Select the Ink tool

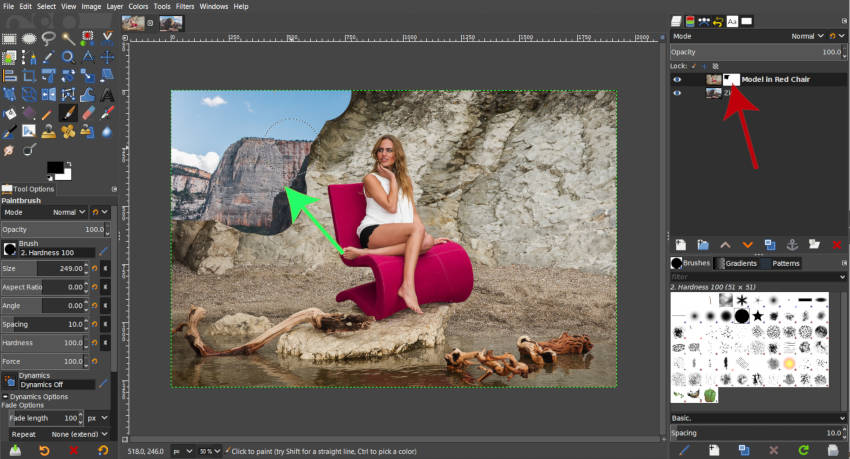pyautogui.click(x=9, y=131)
